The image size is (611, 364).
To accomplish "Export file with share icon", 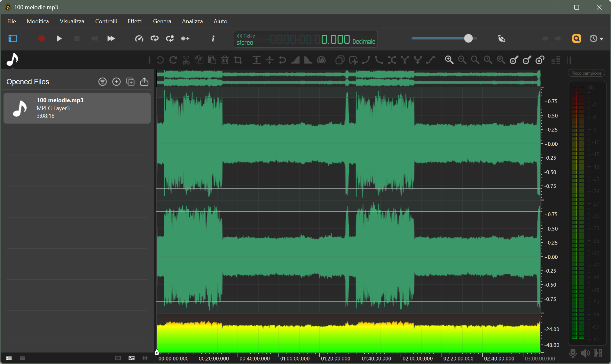I will click(x=144, y=82).
